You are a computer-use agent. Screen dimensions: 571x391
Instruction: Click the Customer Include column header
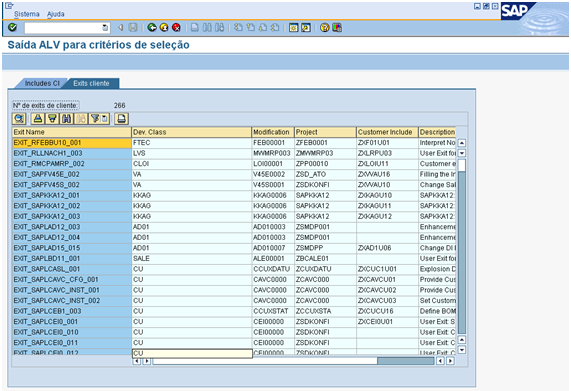(x=387, y=132)
